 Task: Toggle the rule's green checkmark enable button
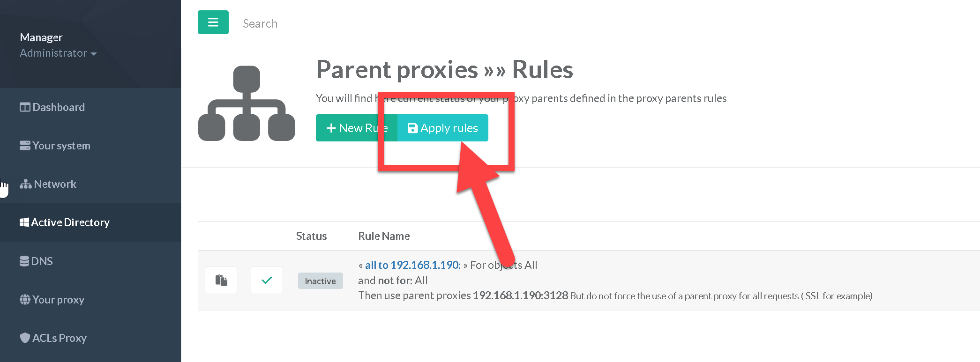(267, 280)
